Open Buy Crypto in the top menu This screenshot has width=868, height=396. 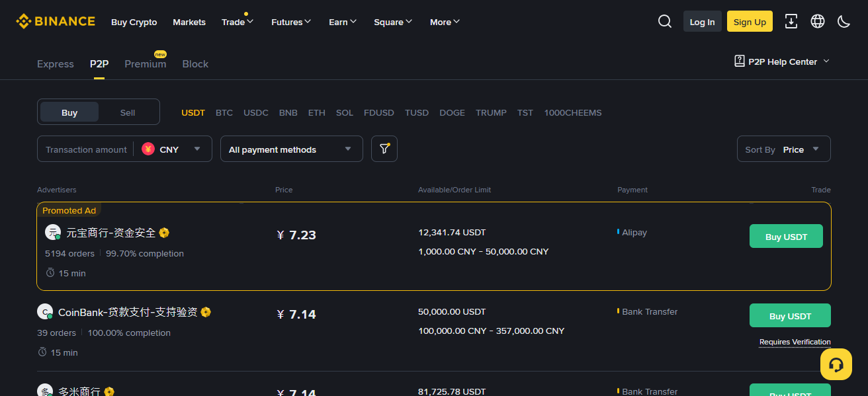(134, 22)
